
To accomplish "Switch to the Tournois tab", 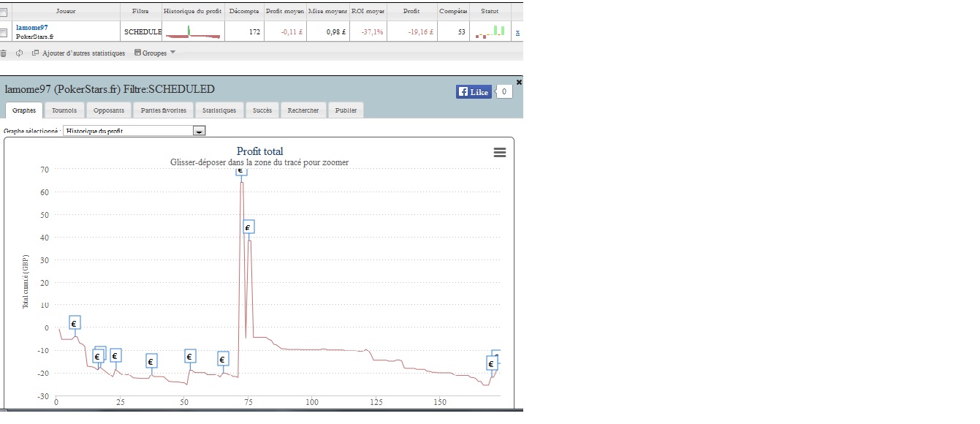I will pos(64,110).
